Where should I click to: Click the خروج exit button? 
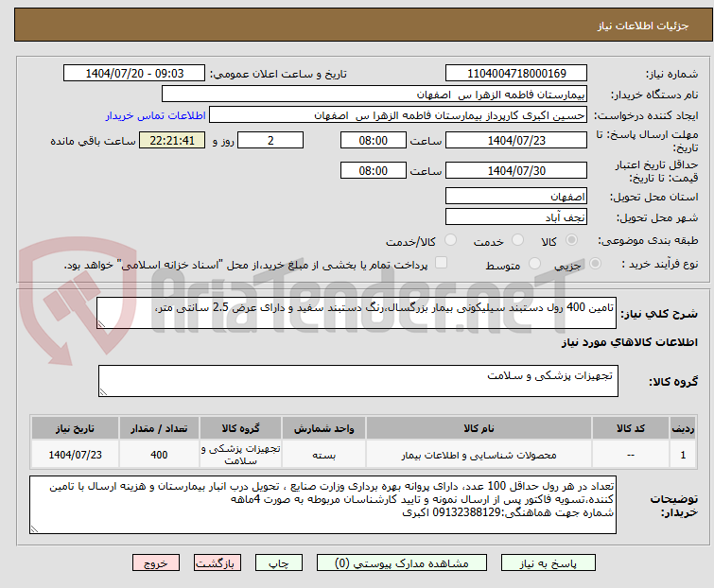156,563
